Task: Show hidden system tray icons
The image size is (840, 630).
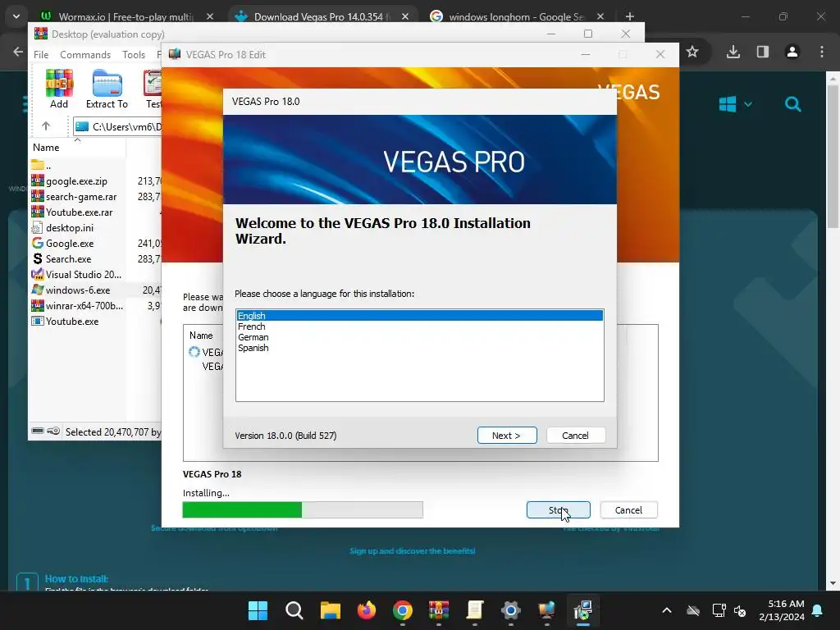Action: (x=667, y=610)
